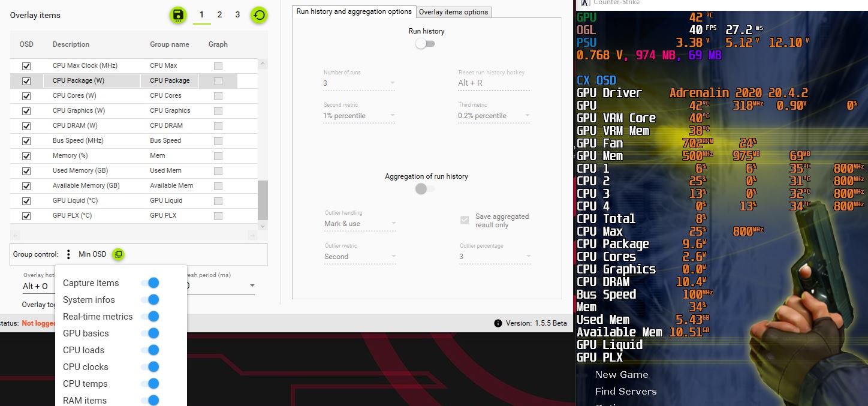Viewport: 868px width, 406px height.
Task: Click the green save overlay configuration icon
Action: coord(177,15)
